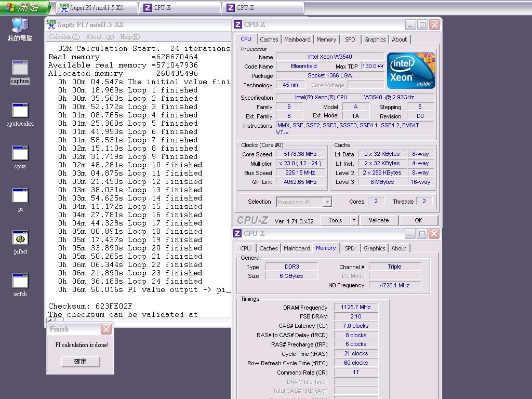Switch to CPU tab in bottom CPU-Z window
The width and height of the screenshot is (532, 399).
[245, 248]
